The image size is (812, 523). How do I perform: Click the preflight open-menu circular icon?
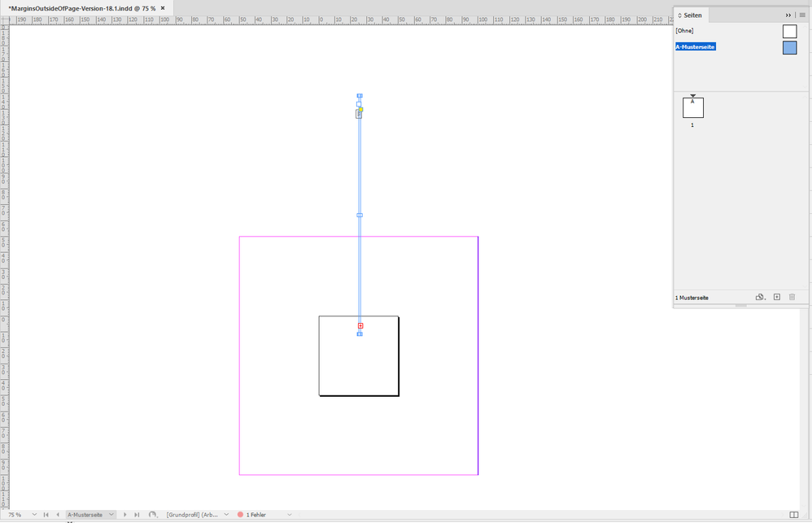153,515
